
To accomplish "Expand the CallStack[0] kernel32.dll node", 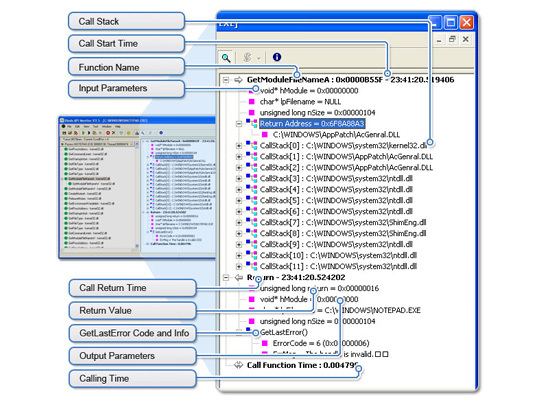I will pyautogui.click(x=239, y=146).
